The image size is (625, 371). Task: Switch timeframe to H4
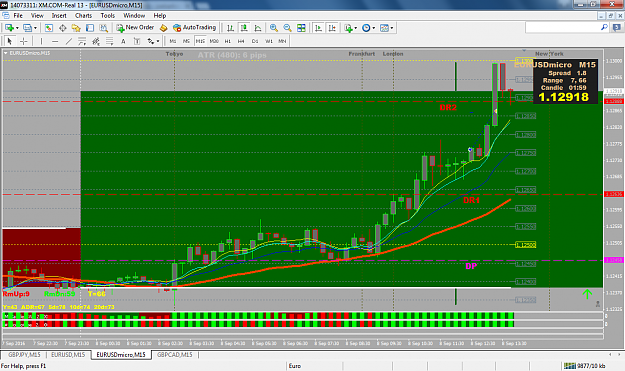pyautogui.click(x=241, y=41)
